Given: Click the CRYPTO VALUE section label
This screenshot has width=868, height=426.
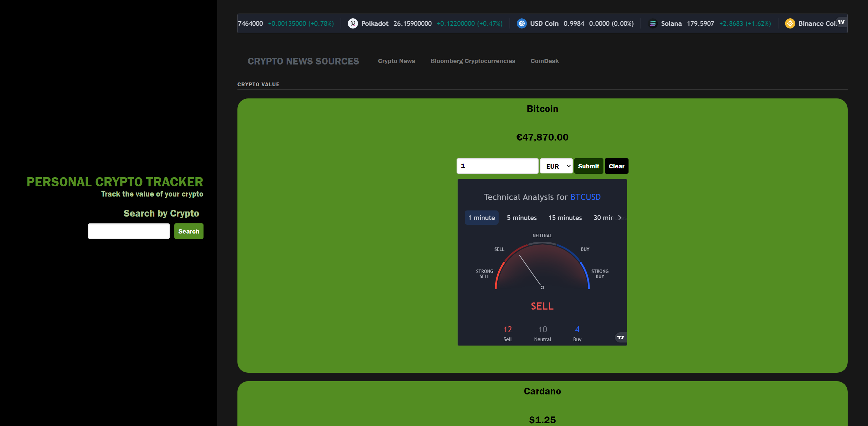Looking at the screenshot, I should [258, 84].
